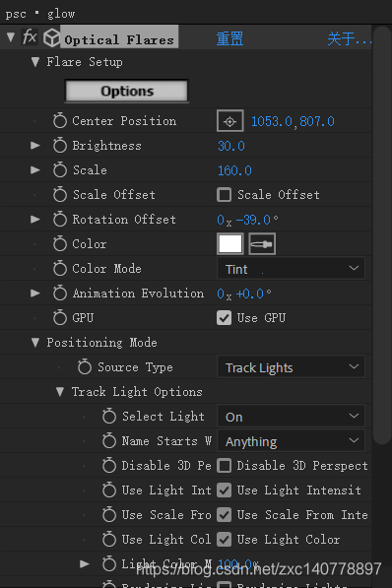Toggle stopwatch for Scale property
This screenshot has width=392, height=588.
pyautogui.click(x=60, y=170)
